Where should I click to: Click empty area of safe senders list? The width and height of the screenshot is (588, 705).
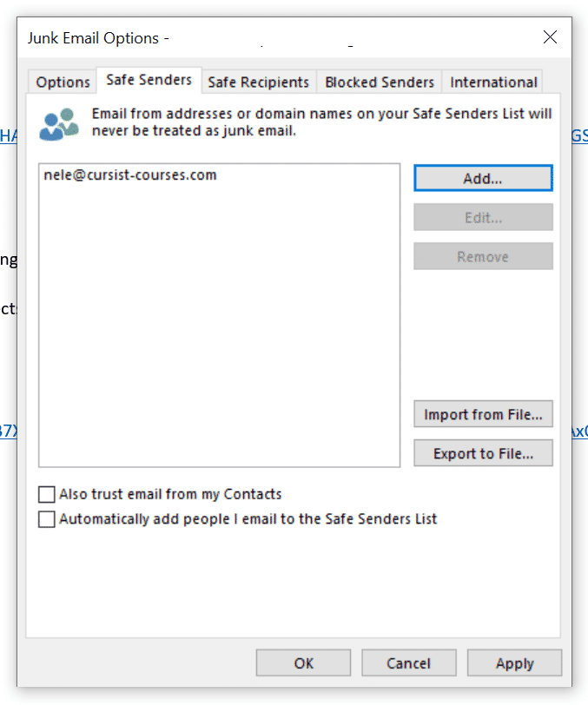click(x=219, y=324)
